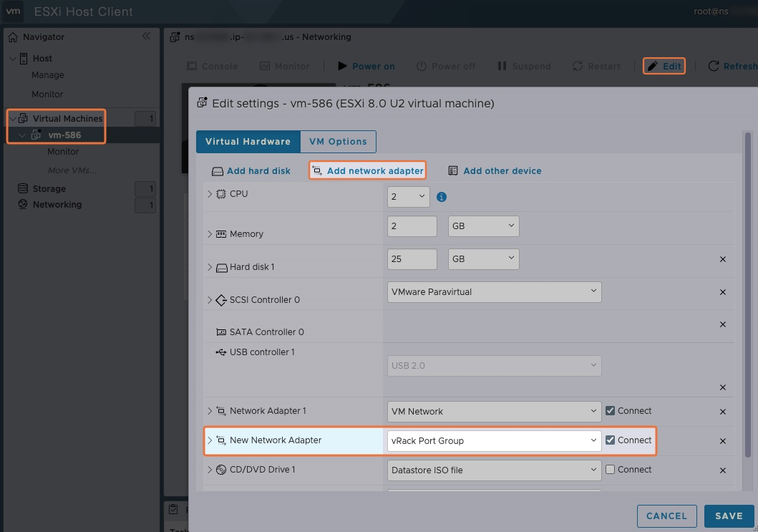Open the Memory unit GB dropdown
This screenshot has width=758, height=532.
tap(483, 226)
